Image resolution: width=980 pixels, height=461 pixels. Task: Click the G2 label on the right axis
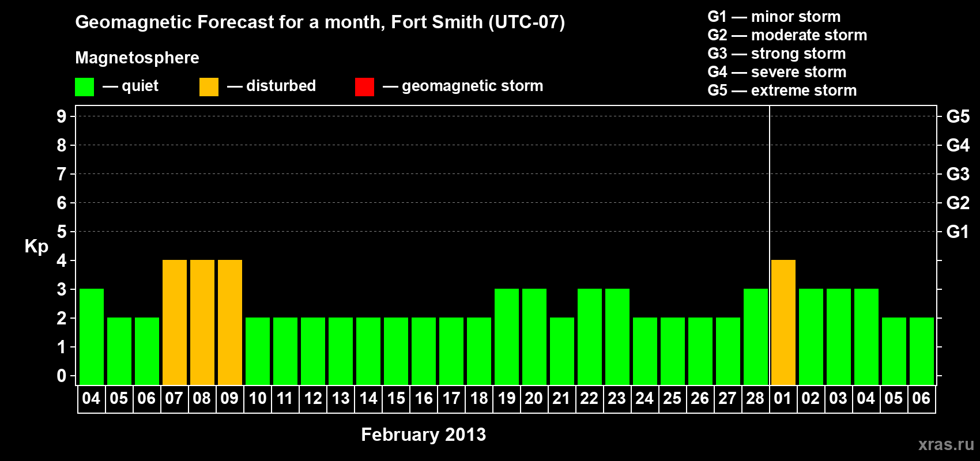[958, 203]
